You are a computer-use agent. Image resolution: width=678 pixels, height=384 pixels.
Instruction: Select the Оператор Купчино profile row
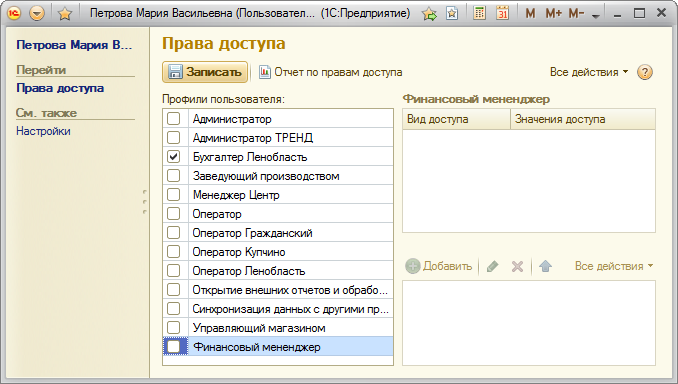click(x=278, y=252)
